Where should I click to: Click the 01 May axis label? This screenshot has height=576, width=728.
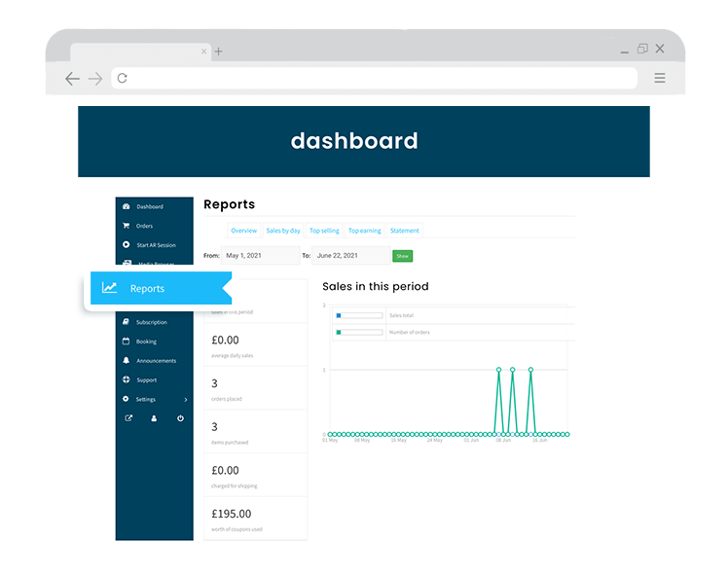[x=330, y=440]
